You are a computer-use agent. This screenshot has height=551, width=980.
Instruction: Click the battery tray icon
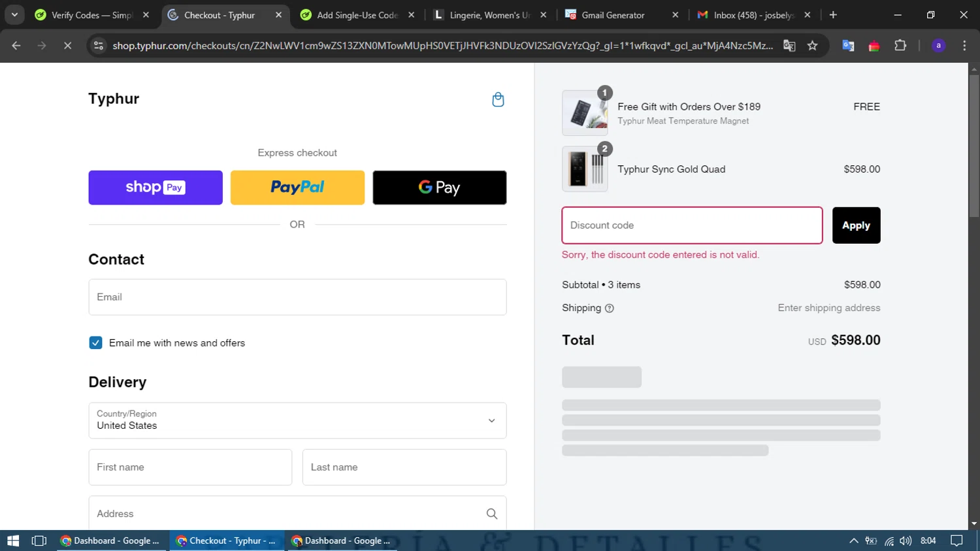pos(871,541)
